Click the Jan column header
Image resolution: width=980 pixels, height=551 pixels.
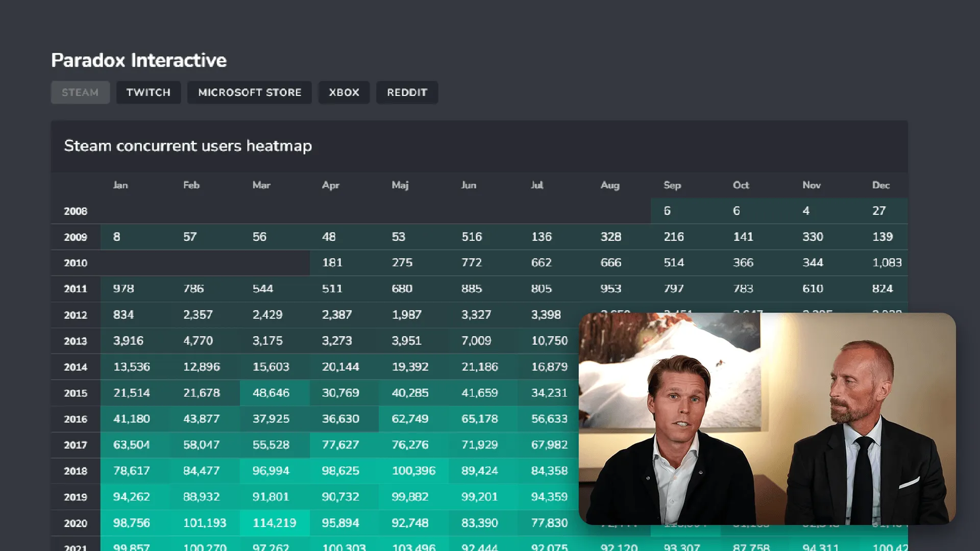click(120, 185)
